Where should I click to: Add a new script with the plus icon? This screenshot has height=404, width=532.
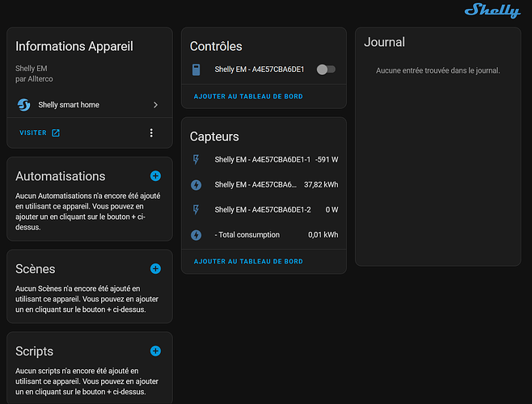(155, 351)
